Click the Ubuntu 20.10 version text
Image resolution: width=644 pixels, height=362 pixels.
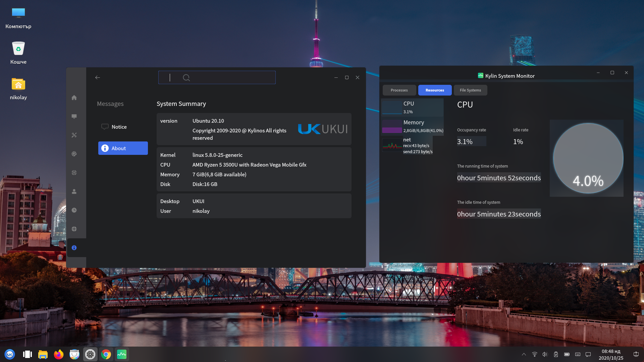pyautogui.click(x=208, y=121)
